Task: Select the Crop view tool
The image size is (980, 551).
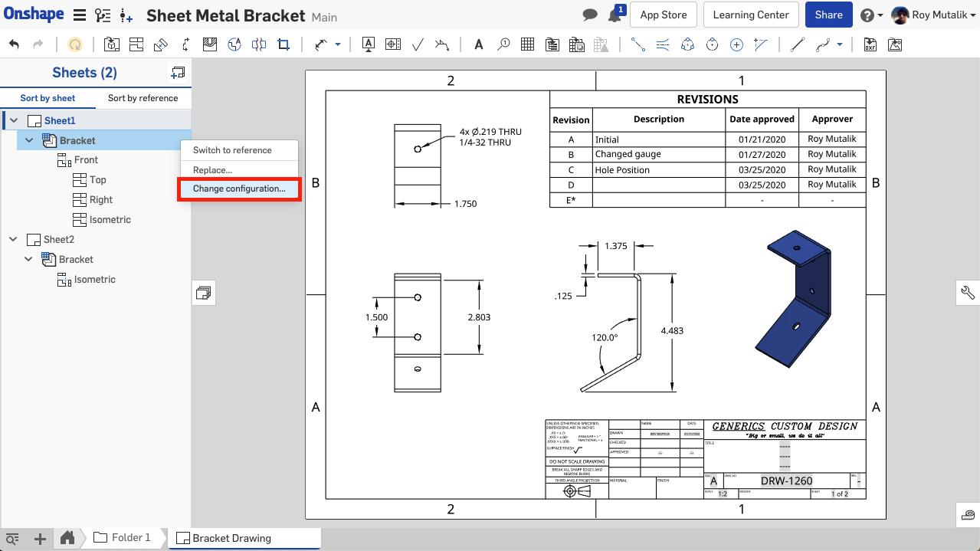Action: (284, 45)
